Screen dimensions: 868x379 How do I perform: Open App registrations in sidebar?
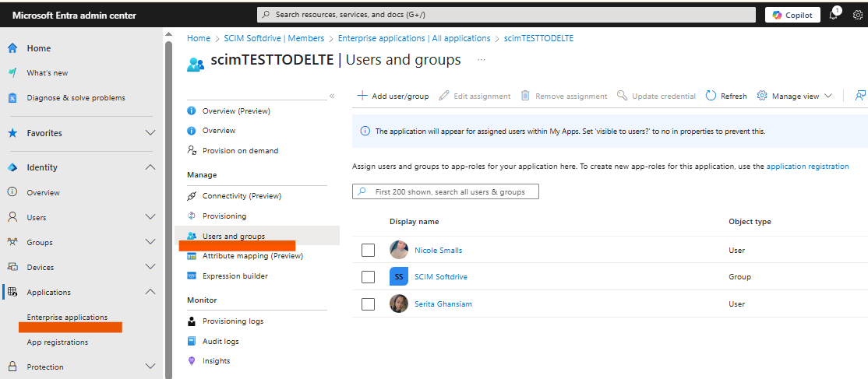57,342
